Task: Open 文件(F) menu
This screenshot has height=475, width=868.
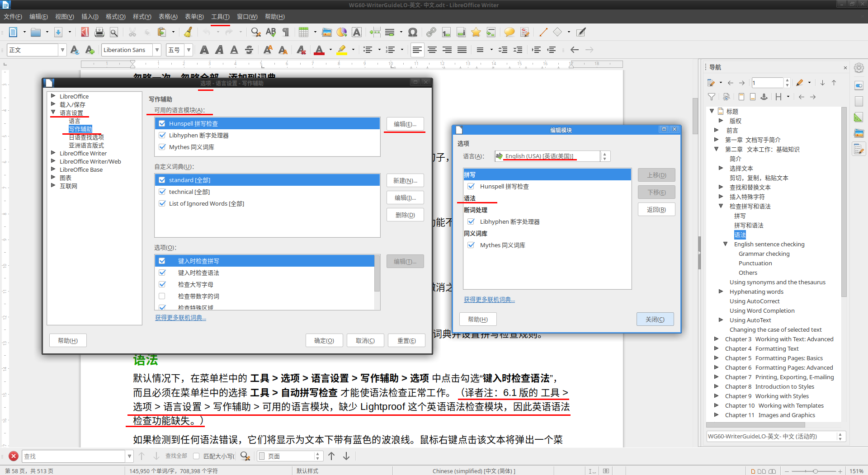Action: pyautogui.click(x=13, y=17)
